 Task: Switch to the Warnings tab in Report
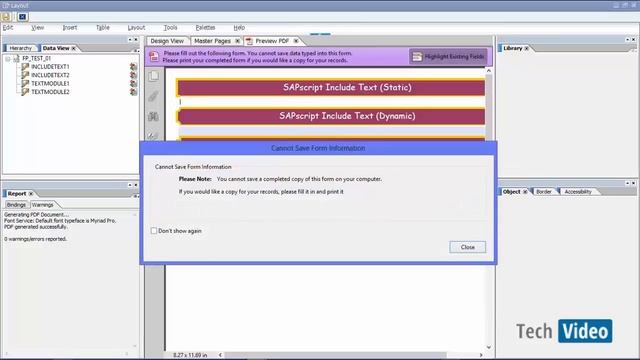42,204
